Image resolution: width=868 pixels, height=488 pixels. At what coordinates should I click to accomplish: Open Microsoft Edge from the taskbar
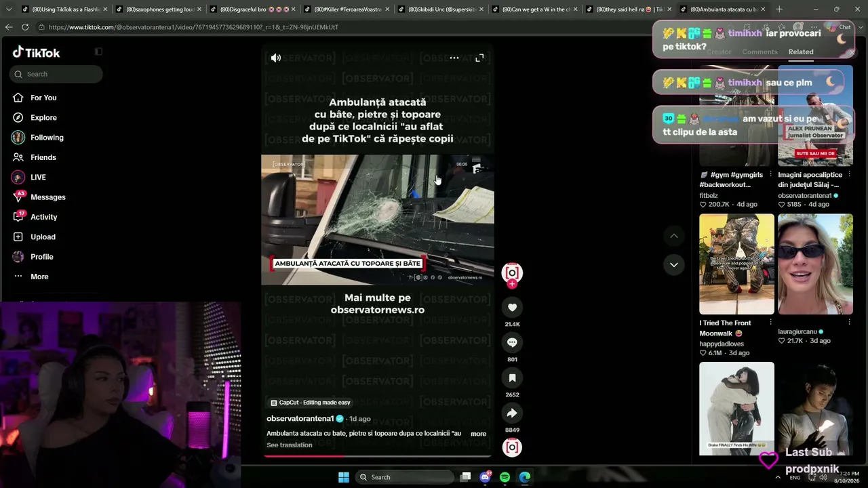[525, 477]
